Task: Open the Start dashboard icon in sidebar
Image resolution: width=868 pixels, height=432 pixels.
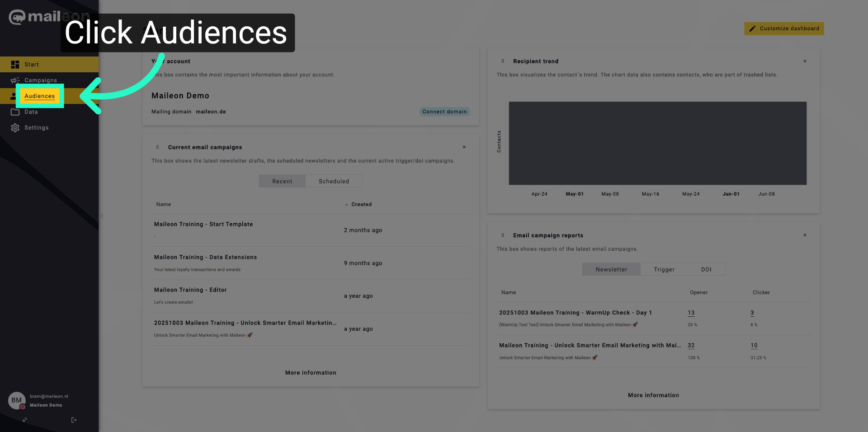Action: 15,65
